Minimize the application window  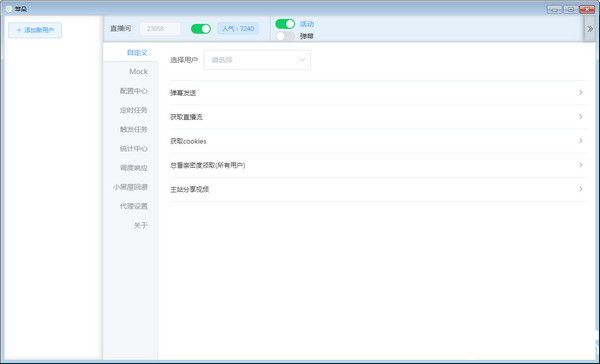554,9
